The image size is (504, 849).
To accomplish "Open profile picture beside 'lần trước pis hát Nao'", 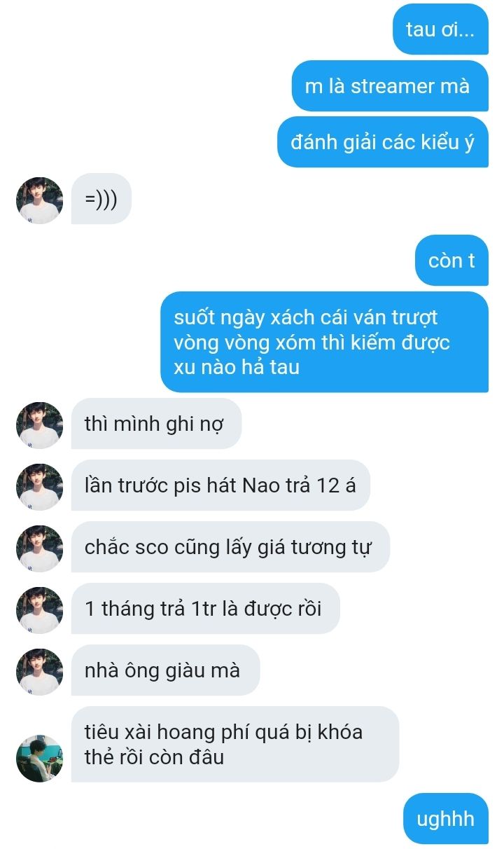I will (40, 487).
